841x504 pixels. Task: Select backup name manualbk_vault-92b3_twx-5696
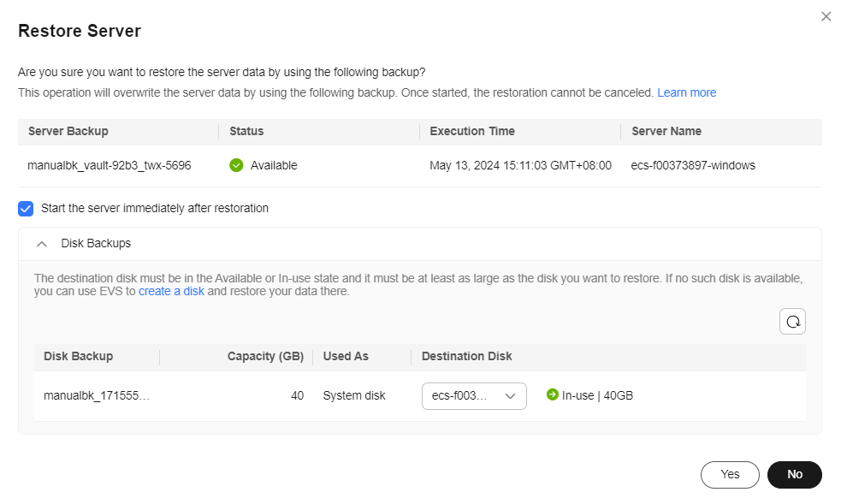click(x=110, y=165)
